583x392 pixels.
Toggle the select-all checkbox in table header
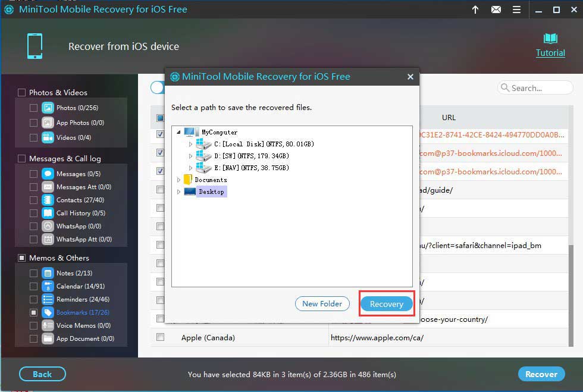pos(160,118)
